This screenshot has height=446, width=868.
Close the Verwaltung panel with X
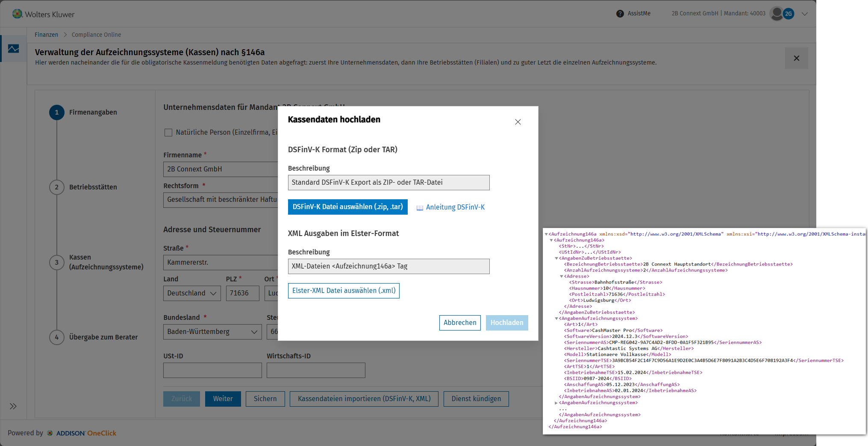tap(796, 58)
